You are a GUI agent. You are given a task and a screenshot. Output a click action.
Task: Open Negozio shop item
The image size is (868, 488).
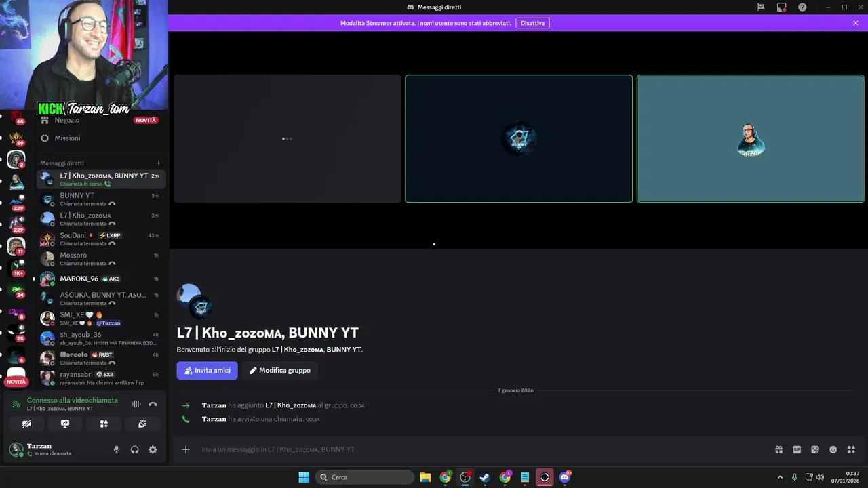tap(100, 120)
